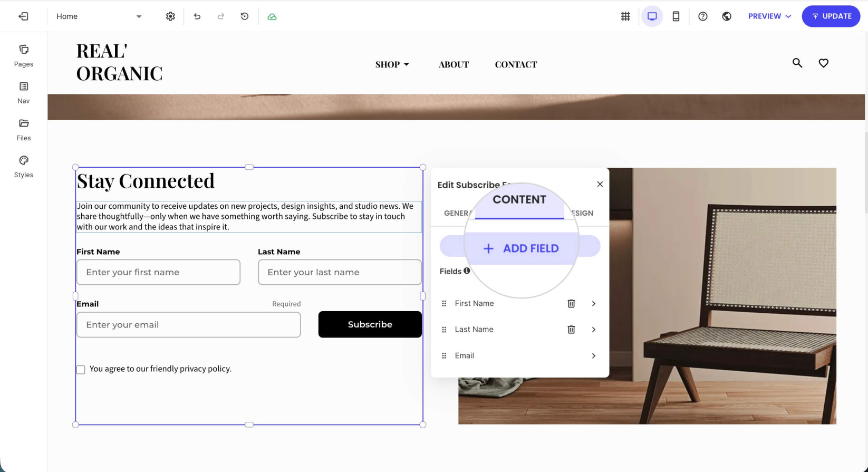Click the Real' Organic site logo
The height and width of the screenshot is (472, 868).
(120, 62)
